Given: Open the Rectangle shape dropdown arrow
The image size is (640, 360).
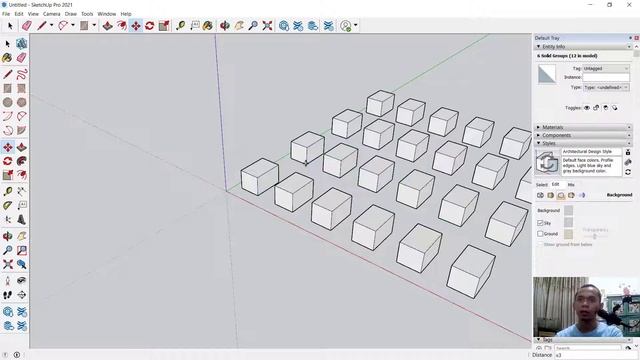Looking at the screenshot, I should point(94,25).
